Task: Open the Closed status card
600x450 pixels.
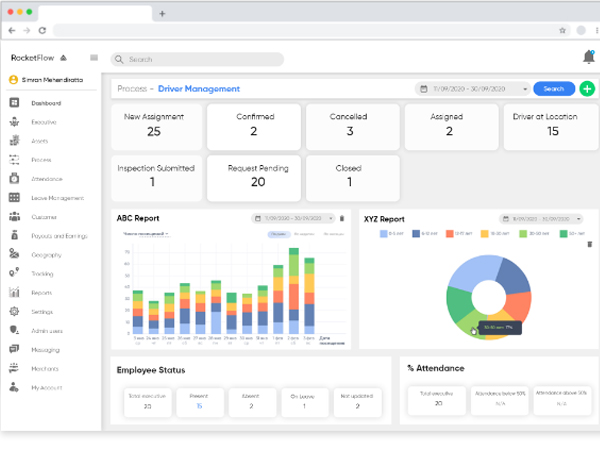Action: pyautogui.click(x=353, y=178)
